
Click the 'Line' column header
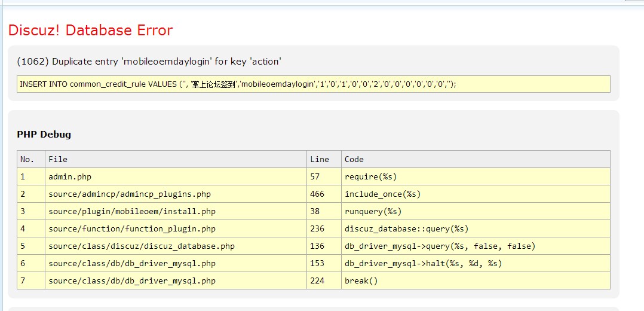tap(324, 159)
